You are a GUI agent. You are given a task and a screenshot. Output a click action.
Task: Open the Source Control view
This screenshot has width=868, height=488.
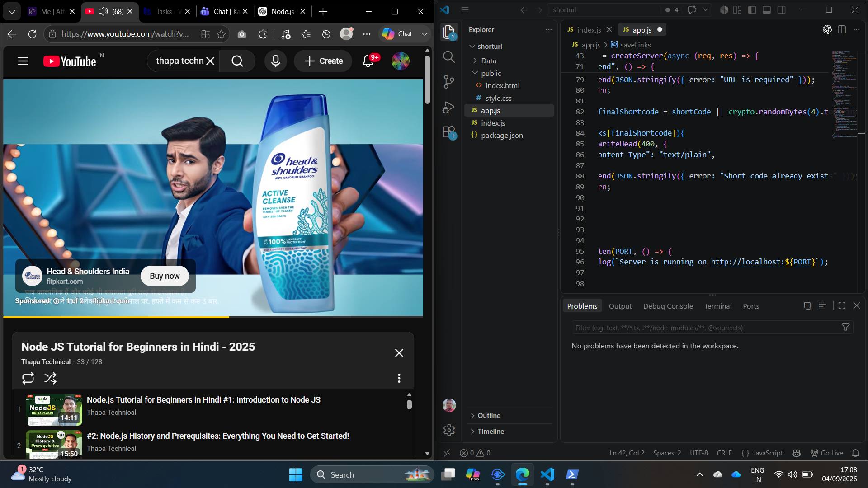[x=448, y=82]
